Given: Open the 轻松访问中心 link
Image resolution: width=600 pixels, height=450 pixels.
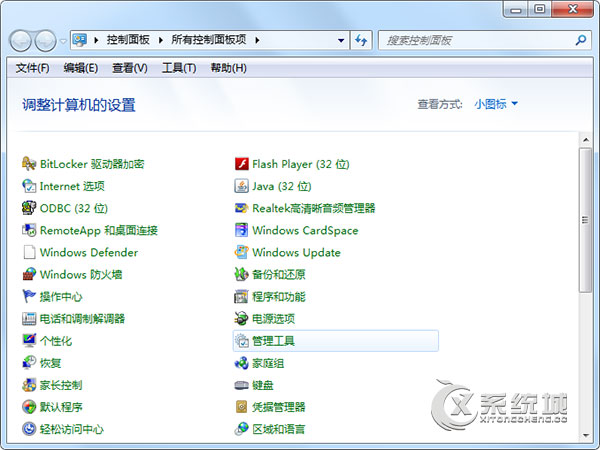Looking at the screenshot, I should 72,429.
